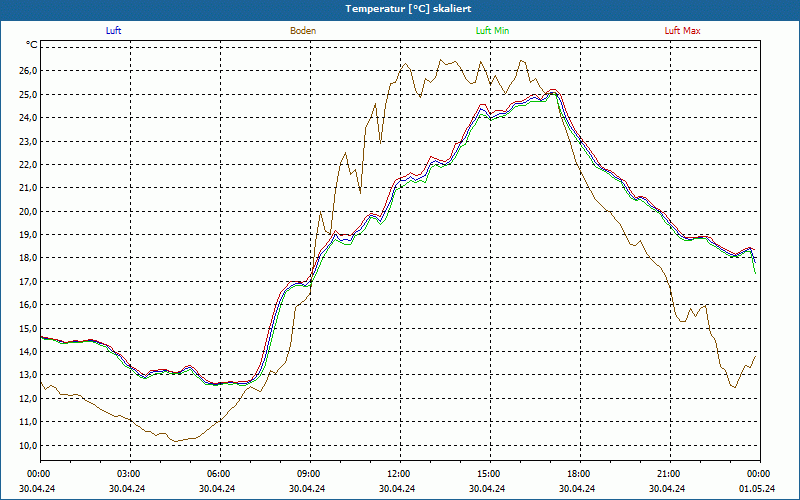Viewport: 800px width, 500px height.
Task: Click the Luft Max legend label
Action: point(682,31)
